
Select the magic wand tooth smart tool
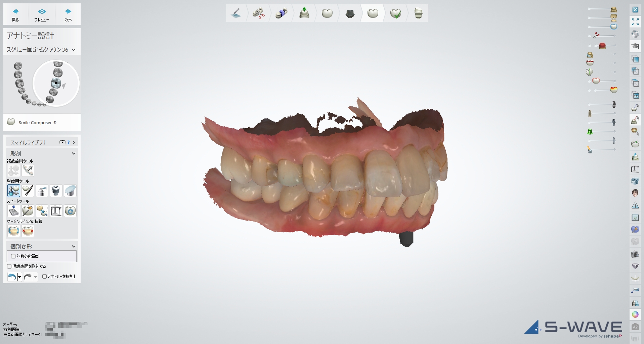tap(28, 211)
